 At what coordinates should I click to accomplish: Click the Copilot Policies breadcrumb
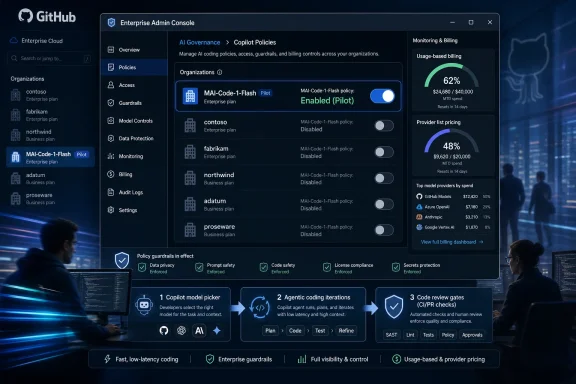pyautogui.click(x=255, y=42)
